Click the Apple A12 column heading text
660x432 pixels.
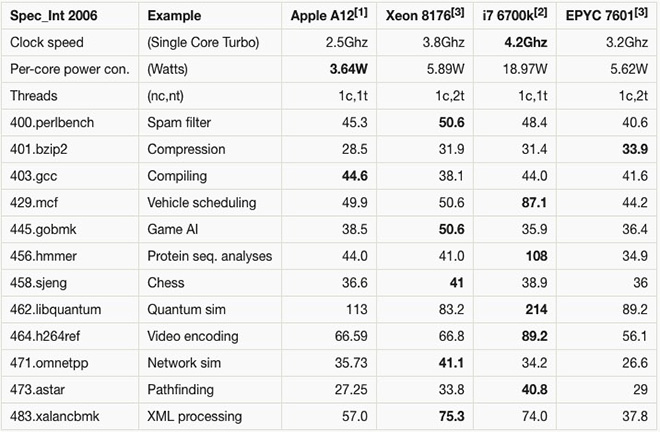click(320, 17)
